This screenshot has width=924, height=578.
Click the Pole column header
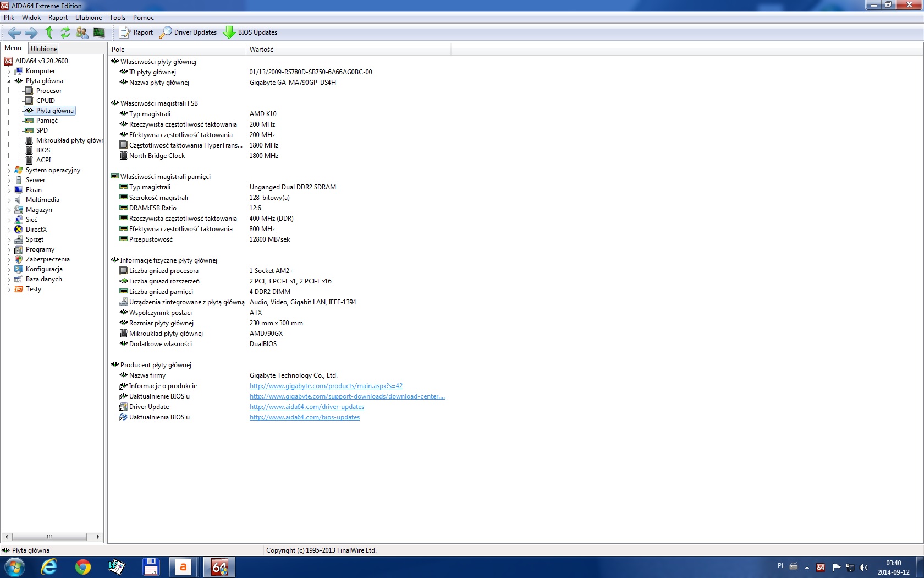[x=177, y=50]
